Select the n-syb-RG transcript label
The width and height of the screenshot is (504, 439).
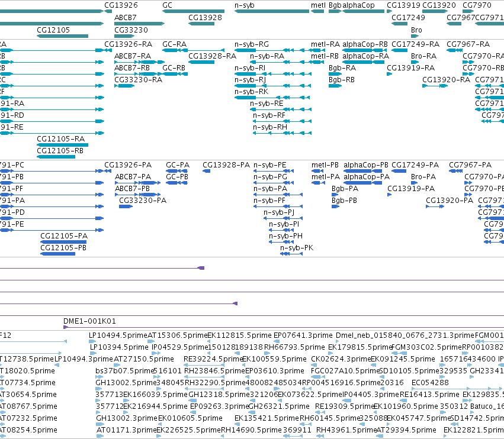point(252,44)
